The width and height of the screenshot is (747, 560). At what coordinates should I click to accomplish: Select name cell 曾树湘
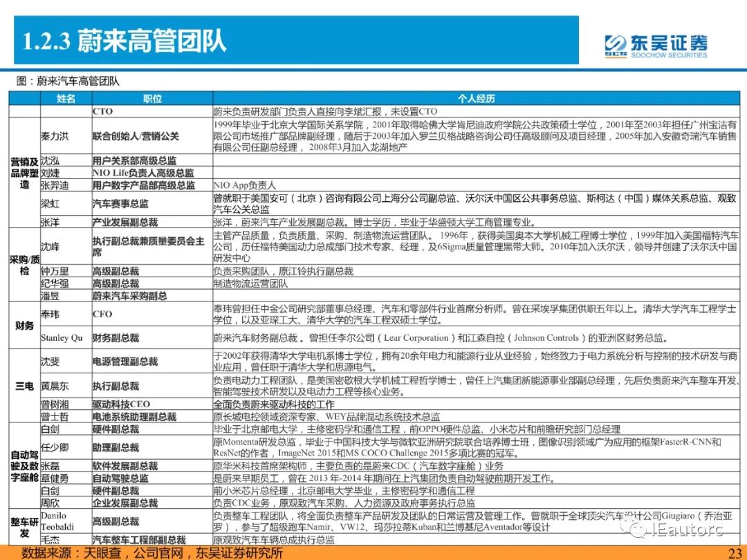(66, 404)
